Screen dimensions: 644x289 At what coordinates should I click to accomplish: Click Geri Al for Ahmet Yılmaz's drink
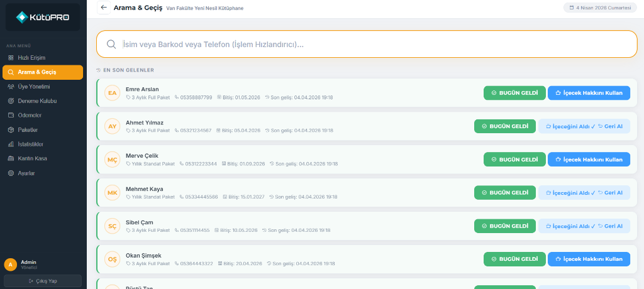tap(610, 126)
